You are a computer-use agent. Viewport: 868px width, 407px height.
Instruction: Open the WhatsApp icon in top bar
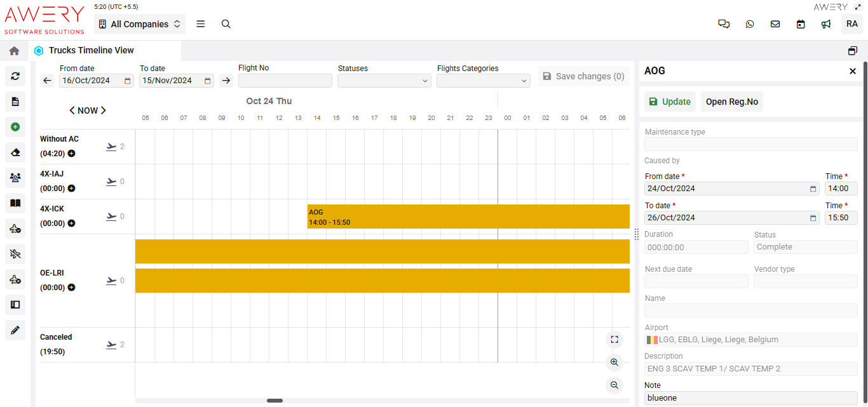pyautogui.click(x=750, y=24)
